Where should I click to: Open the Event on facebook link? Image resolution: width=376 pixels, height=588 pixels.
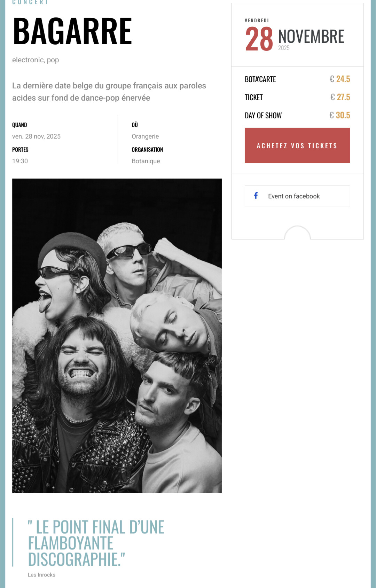297,196
